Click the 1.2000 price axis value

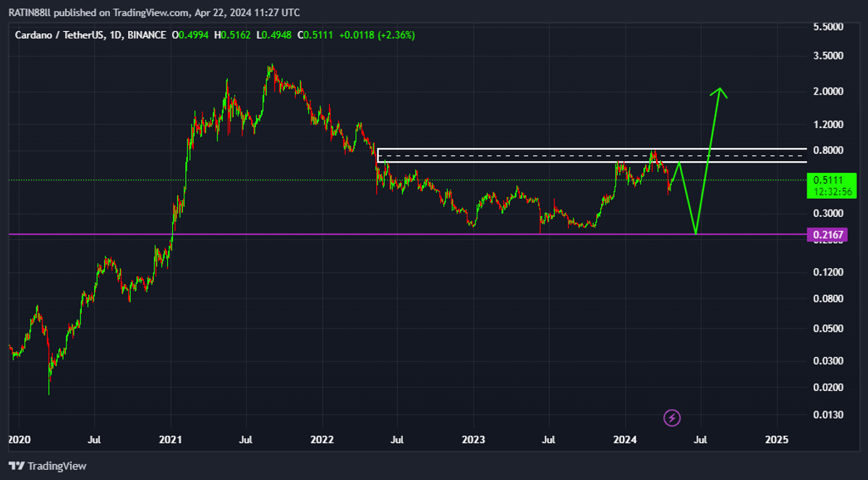pos(829,124)
